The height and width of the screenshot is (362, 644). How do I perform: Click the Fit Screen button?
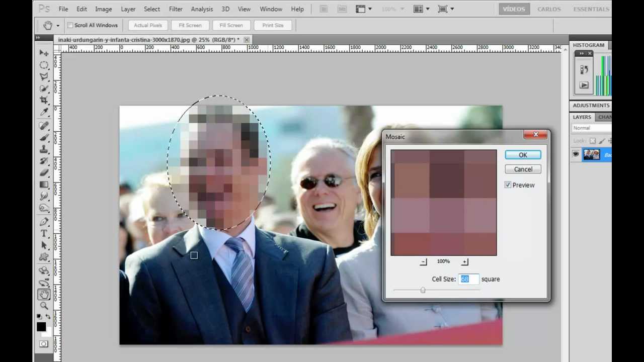coord(190,25)
